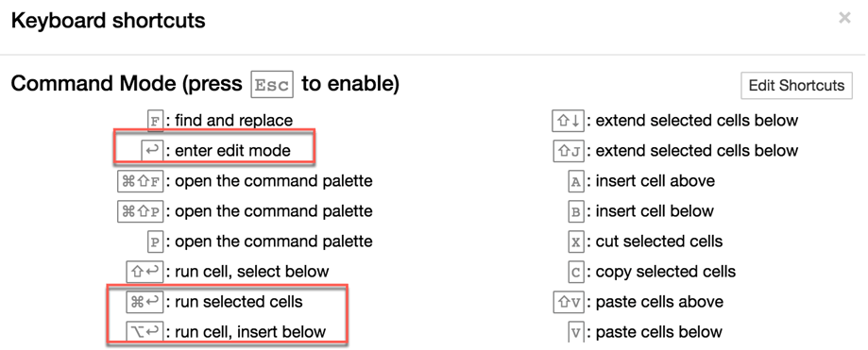
Task: Click the B key icon for insert cell below
Action: click(x=576, y=211)
